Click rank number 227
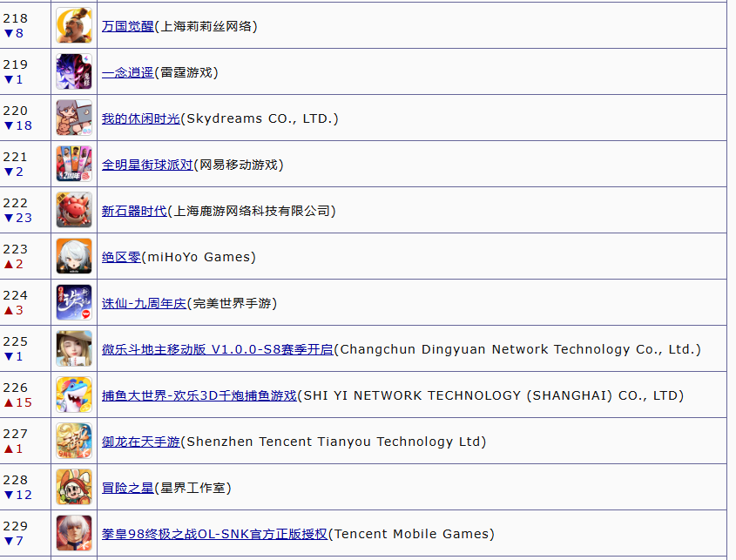Image resolution: width=736 pixels, height=560 pixels. point(16,434)
